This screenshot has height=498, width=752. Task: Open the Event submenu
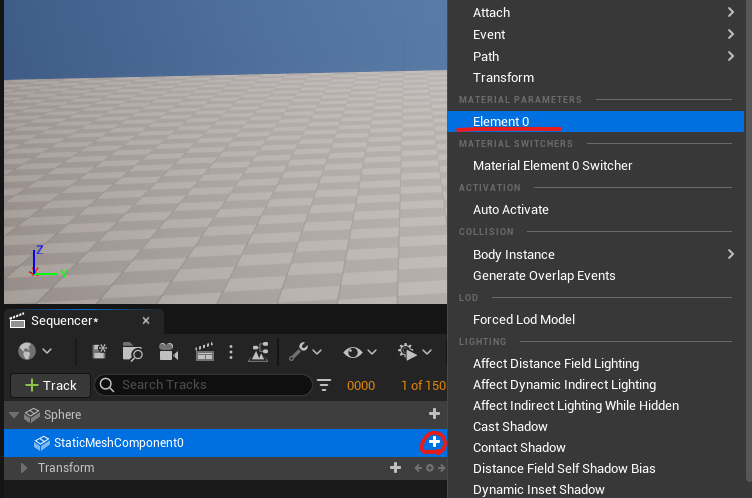click(x=595, y=35)
